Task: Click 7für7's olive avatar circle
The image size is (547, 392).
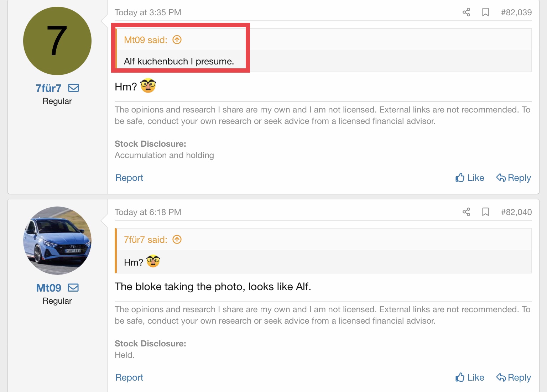Action: pos(57,41)
